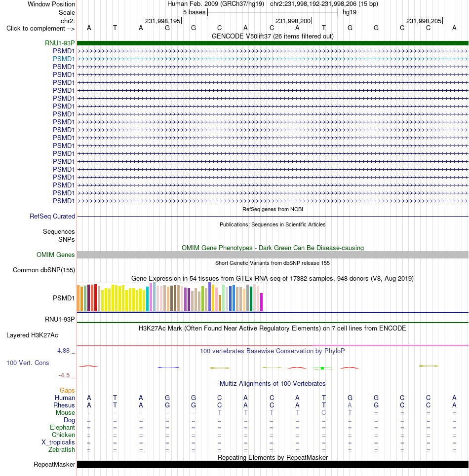Click the bright green PhyloP conservation square
The image size is (469, 476).
[x=322, y=368]
